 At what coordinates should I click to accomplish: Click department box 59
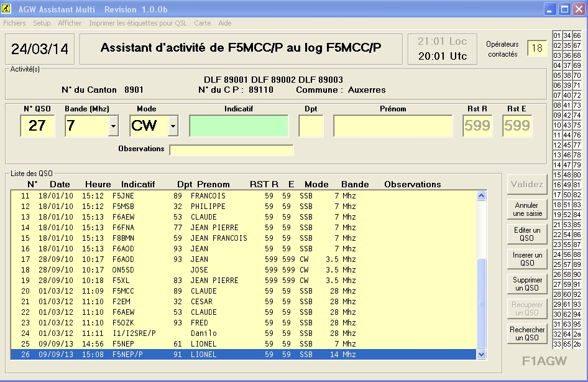pos(567,284)
